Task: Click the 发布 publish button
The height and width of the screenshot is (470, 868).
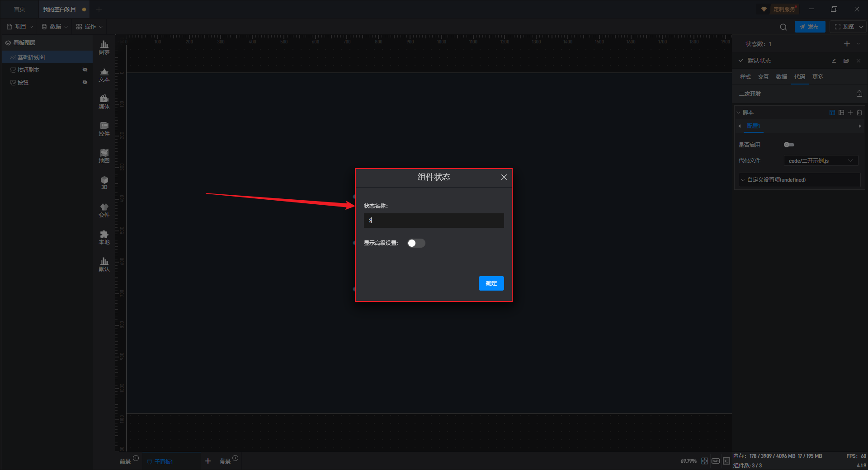Action: 810,27
